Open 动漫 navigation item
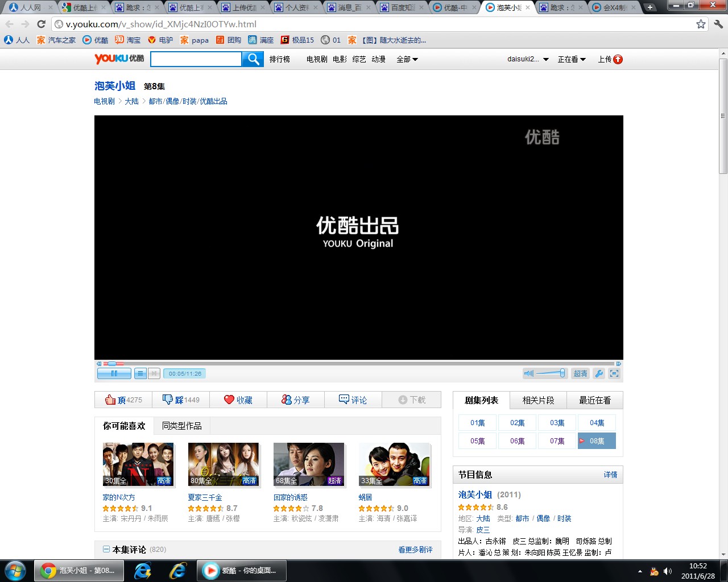728x582 pixels. point(379,59)
